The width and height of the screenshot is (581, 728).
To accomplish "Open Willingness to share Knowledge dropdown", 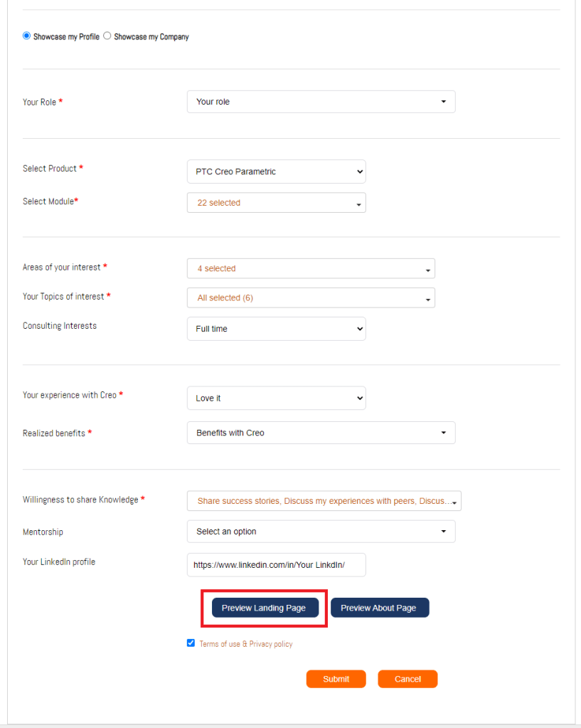I will (324, 501).
